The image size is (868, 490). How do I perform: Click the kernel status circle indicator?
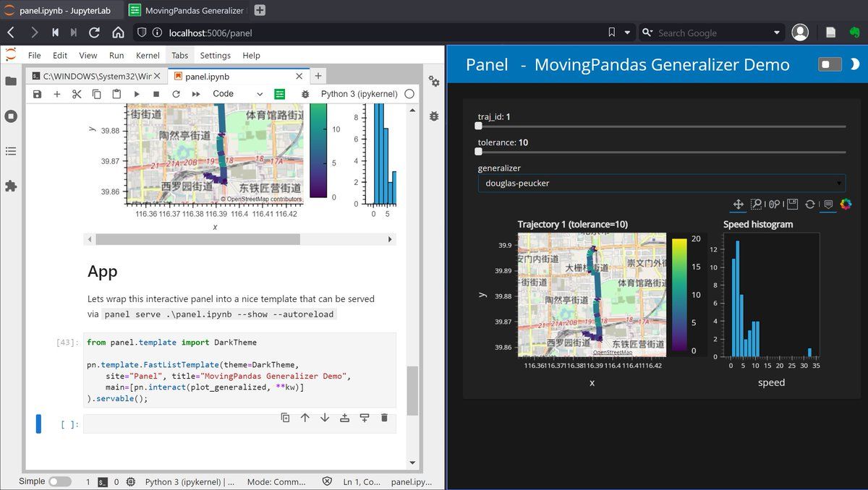409,94
